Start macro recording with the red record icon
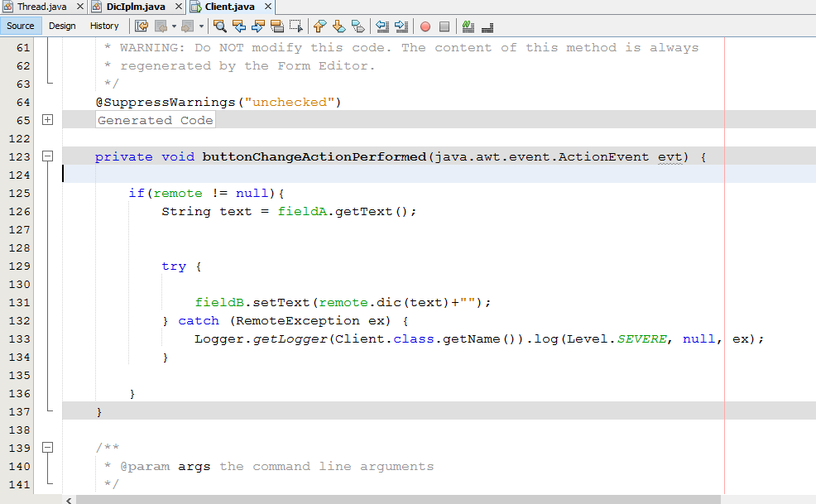This screenshot has height=504, width=816. tap(424, 26)
